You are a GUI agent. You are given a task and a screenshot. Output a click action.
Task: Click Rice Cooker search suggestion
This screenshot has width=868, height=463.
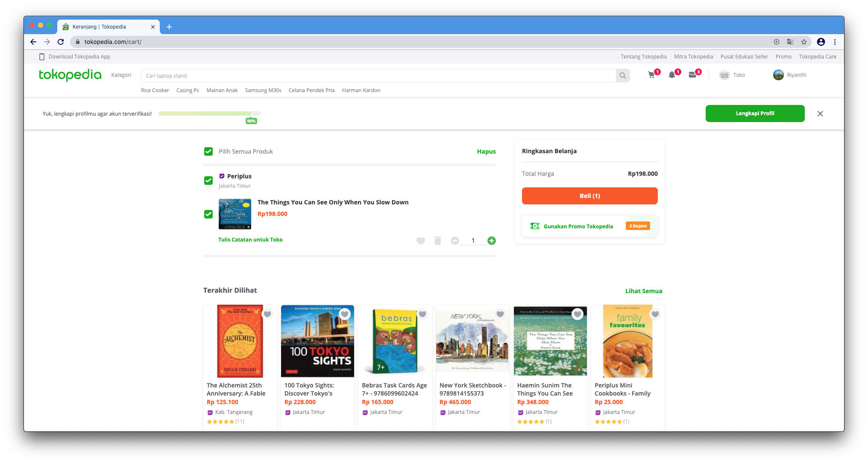pyautogui.click(x=155, y=90)
